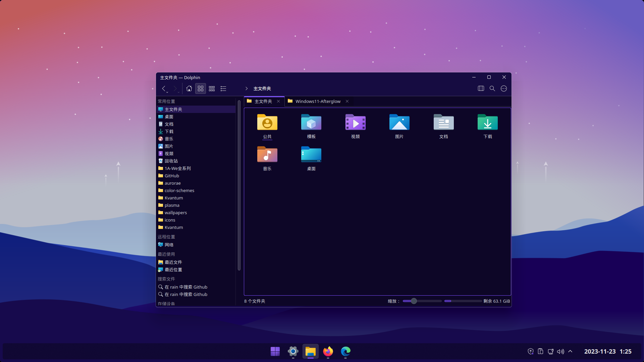Open 1A-We全系列 bookmark in sidebar

[x=196, y=168]
